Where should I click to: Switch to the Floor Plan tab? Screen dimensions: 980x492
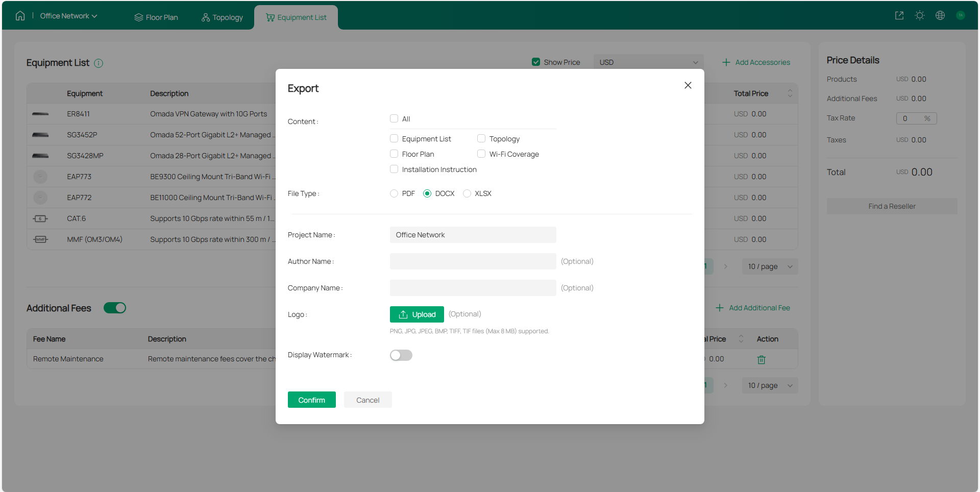point(156,17)
